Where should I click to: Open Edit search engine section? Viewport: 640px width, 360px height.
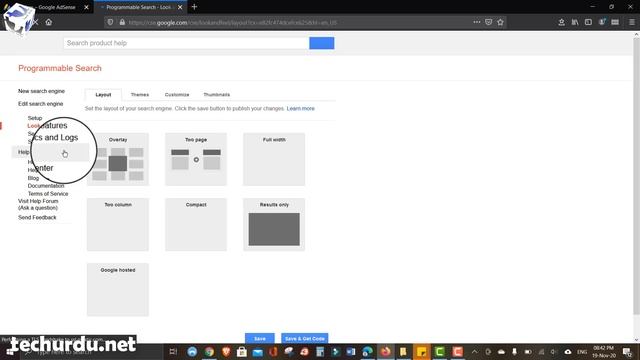point(40,104)
